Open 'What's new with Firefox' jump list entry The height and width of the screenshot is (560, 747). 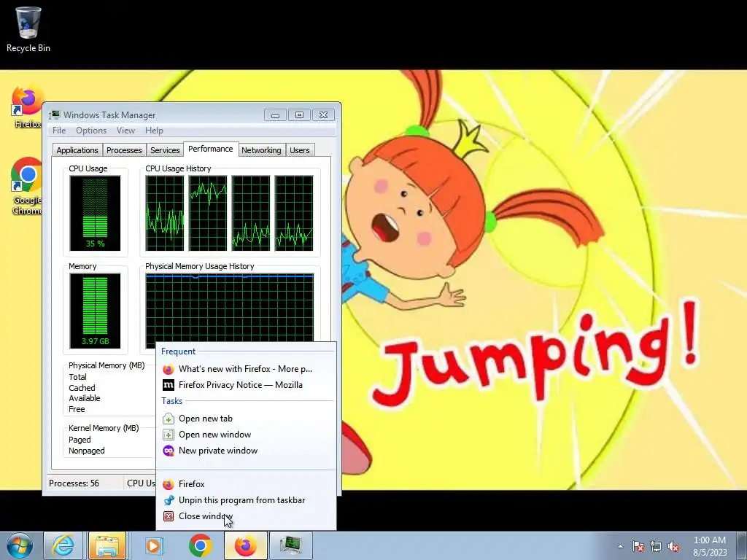tap(246, 368)
